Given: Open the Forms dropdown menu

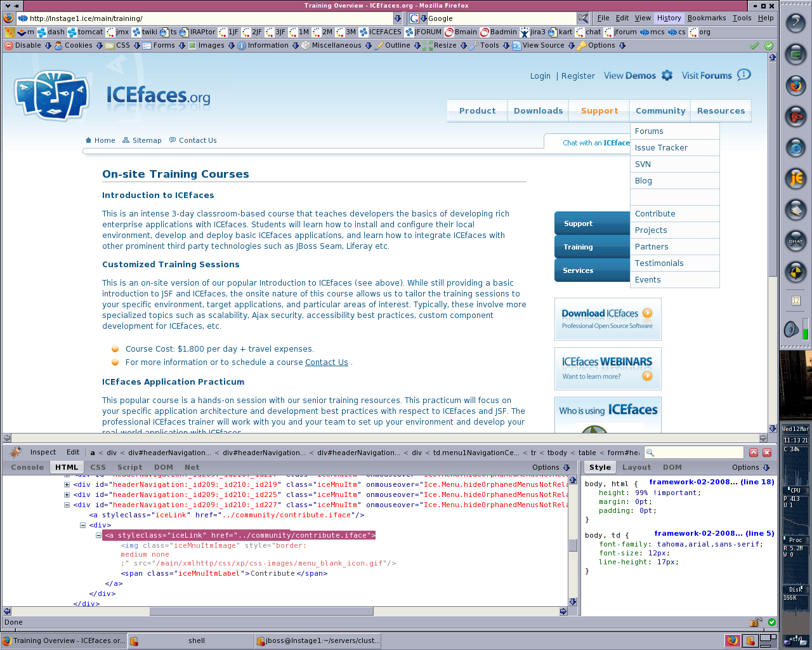Looking at the screenshot, I should 164,46.
